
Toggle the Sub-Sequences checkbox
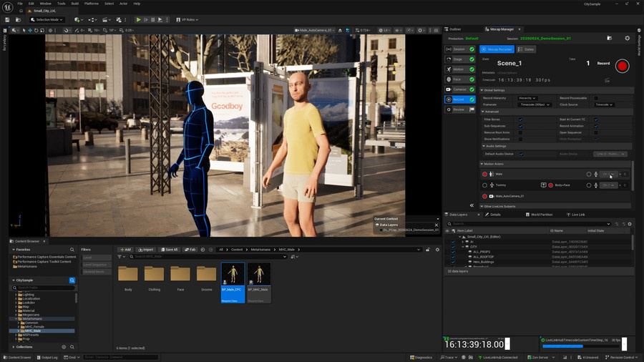[x=520, y=126]
